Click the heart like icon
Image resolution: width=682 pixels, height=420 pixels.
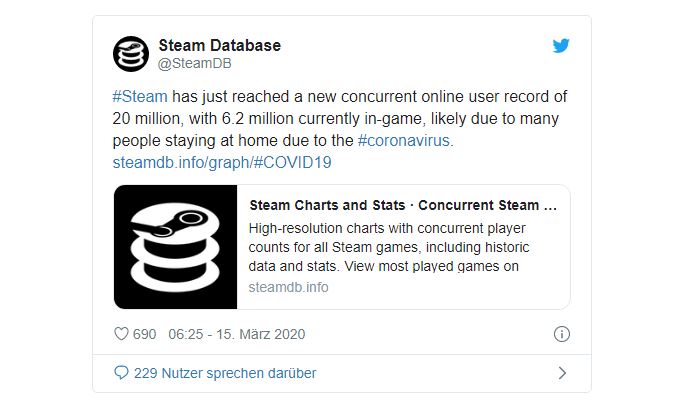pyautogui.click(x=120, y=334)
